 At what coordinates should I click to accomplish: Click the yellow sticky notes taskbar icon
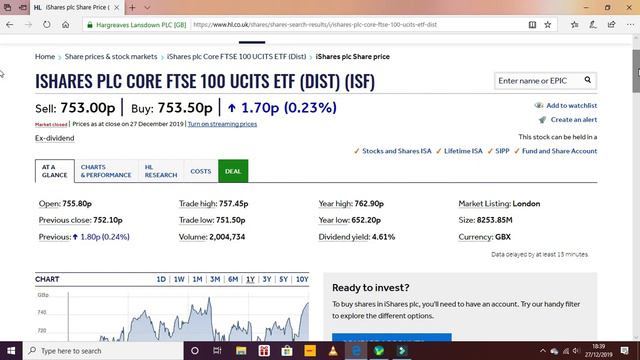point(310,351)
